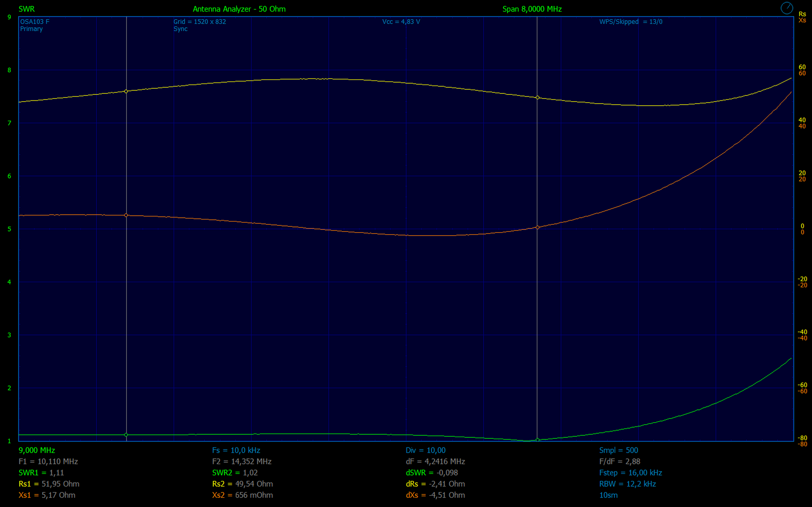Screen dimensions: 812x507
Task: Click the SWR minimum marker at F2
Action: coord(537,440)
